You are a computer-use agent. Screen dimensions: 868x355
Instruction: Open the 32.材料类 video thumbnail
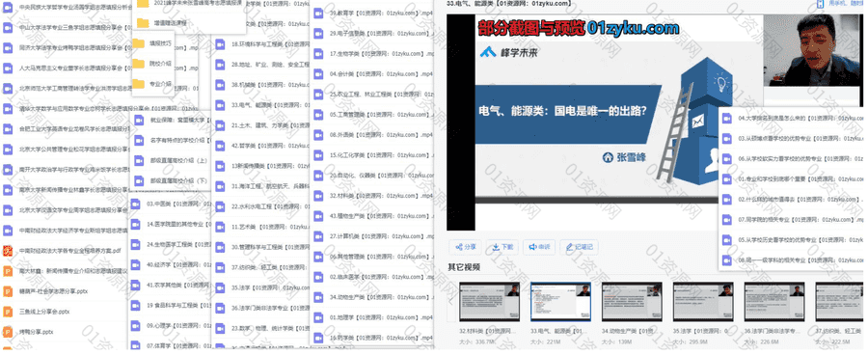[489, 302]
